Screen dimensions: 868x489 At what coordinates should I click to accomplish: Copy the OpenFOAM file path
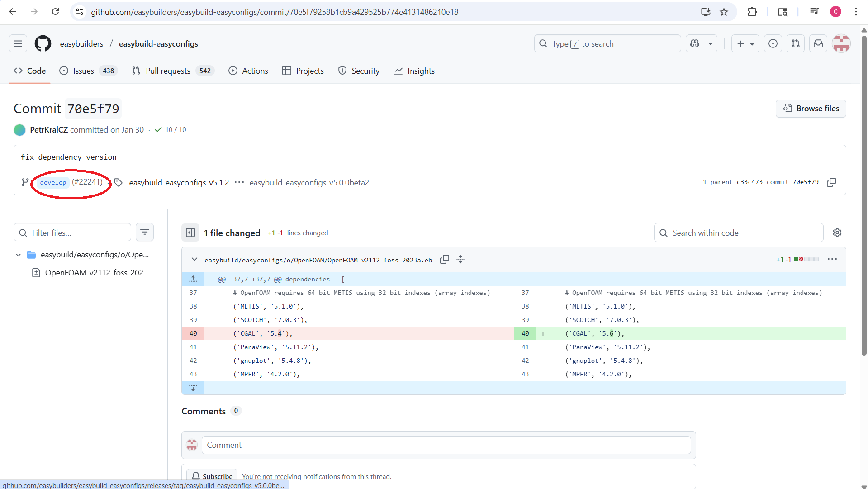coord(445,259)
